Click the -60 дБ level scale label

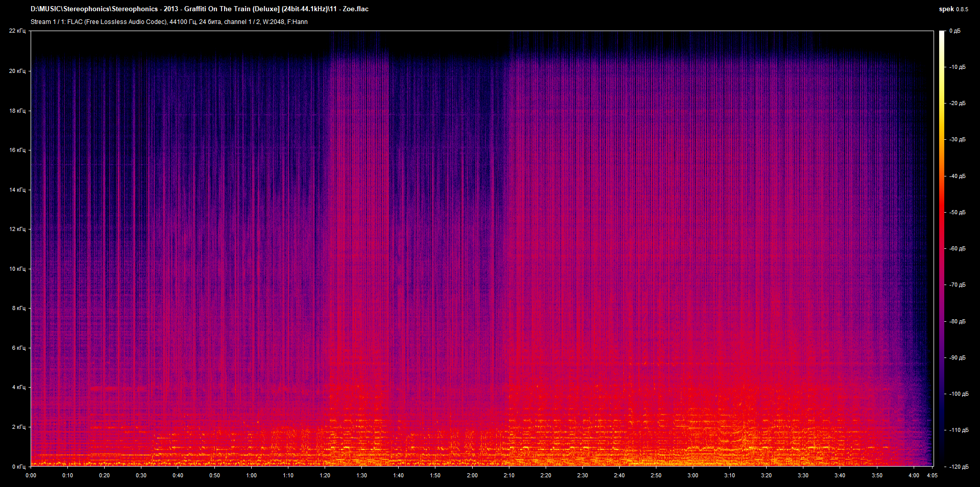point(957,248)
